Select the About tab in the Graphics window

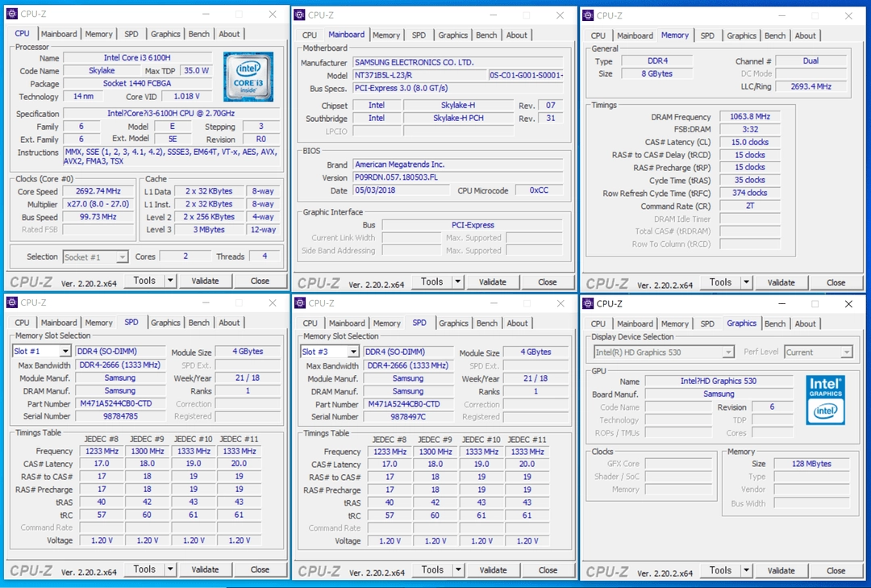805,323
